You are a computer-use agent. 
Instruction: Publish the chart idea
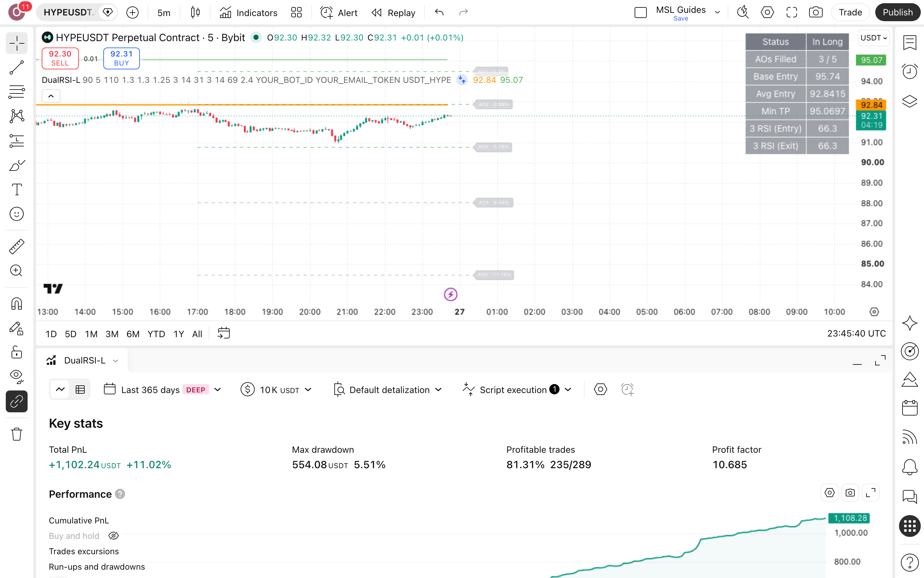coord(897,13)
